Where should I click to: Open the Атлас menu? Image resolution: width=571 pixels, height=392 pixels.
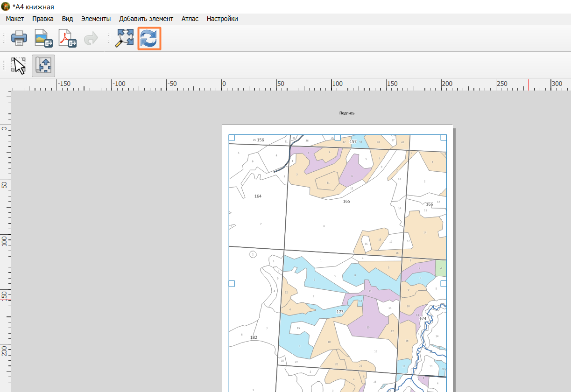[190, 19]
